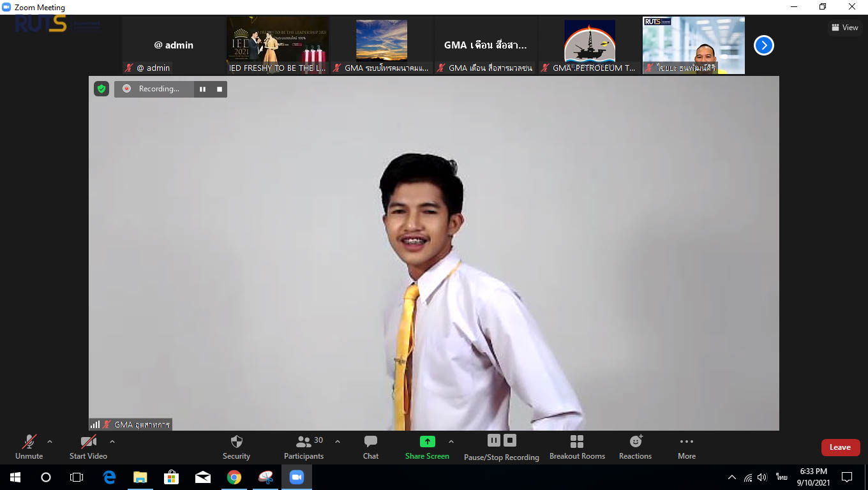This screenshot has height=490, width=868.
Task: Open the Chat panel
Action: coord(371,447)
